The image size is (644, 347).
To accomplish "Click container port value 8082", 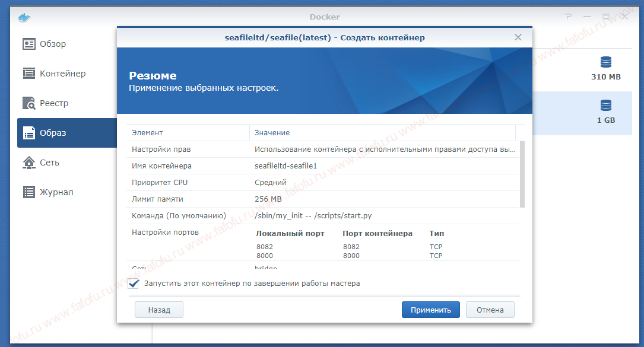I will click(351, 247).
